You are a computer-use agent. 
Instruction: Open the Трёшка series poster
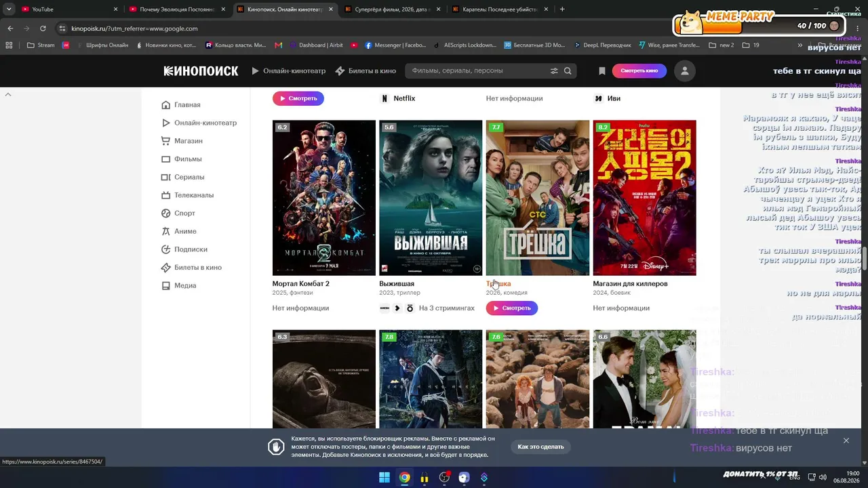[x=538, y=198]
